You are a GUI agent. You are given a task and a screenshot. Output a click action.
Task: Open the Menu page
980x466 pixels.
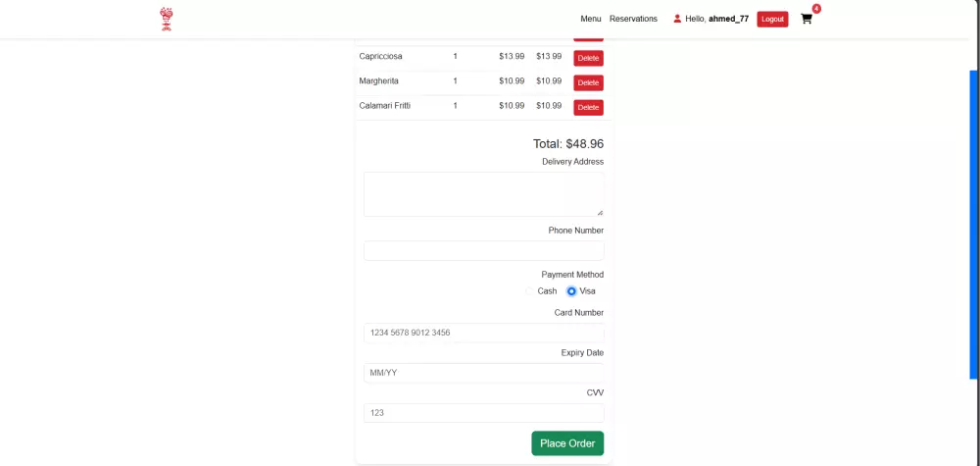591,19
